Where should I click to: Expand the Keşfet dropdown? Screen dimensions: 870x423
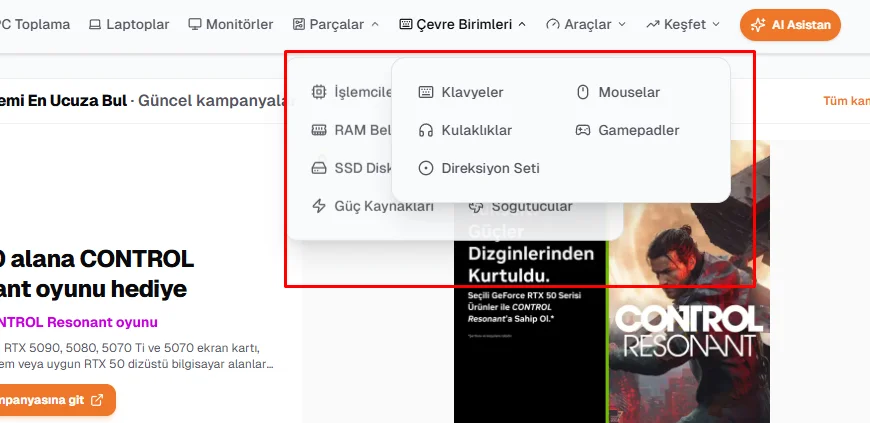pos(683,24)
